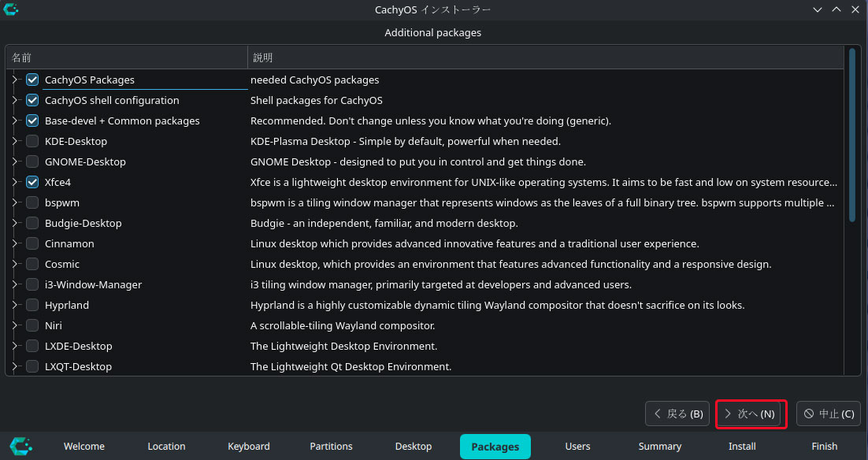Click the CachyOS logo in the title bar
This screenshot has height=460, width=868.
10,9
